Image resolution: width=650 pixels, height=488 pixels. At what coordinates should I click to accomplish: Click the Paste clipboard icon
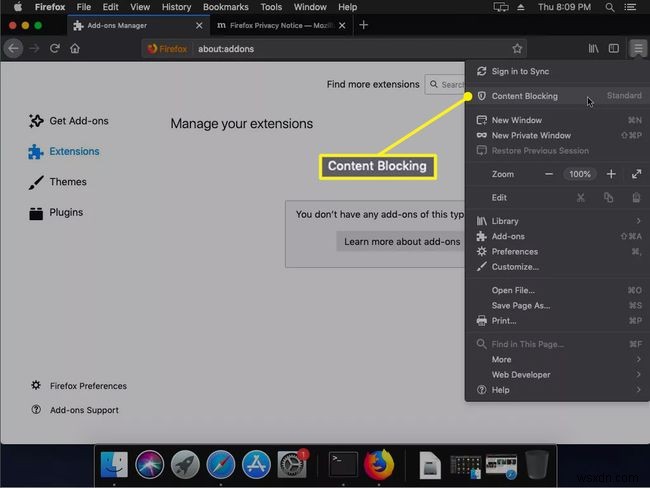[x=636, y=198]
